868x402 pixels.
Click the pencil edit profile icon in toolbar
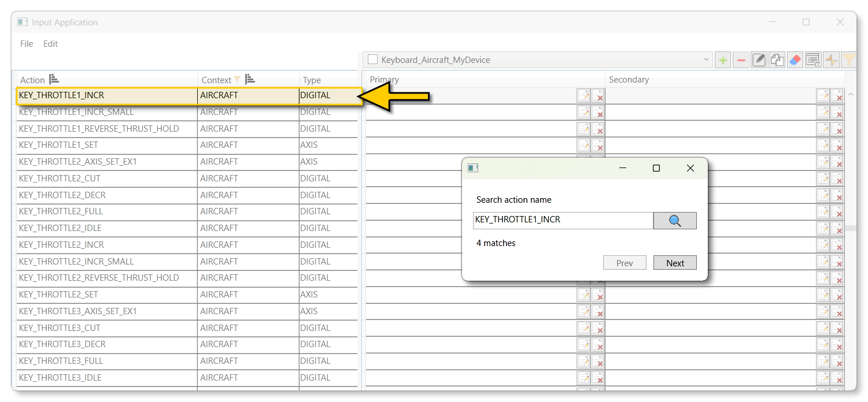[759, 60]
